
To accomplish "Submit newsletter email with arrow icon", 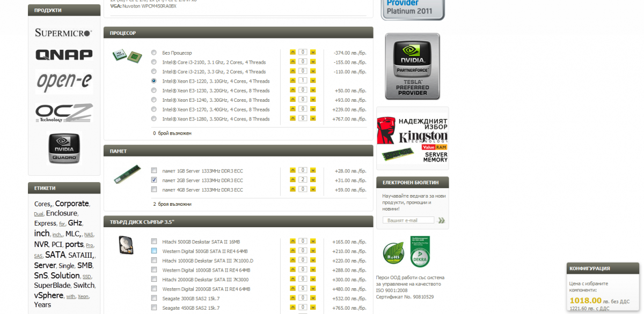I will (x=441, y=220).
